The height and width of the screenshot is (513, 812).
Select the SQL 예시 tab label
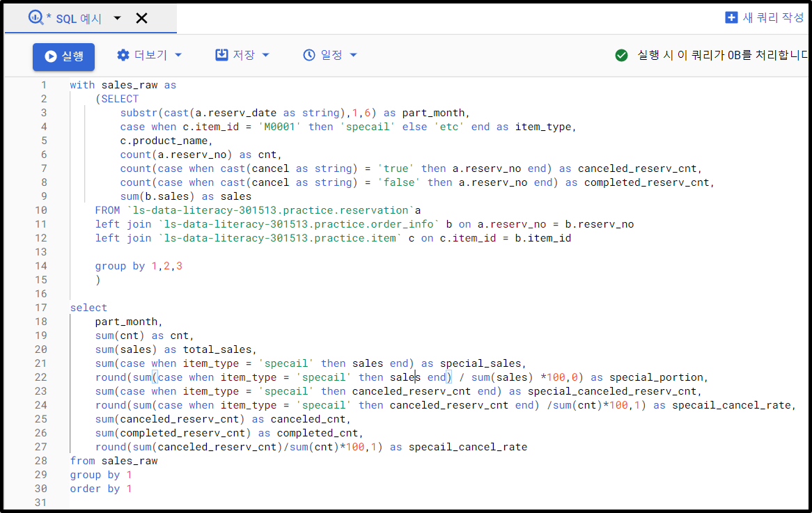79,19
